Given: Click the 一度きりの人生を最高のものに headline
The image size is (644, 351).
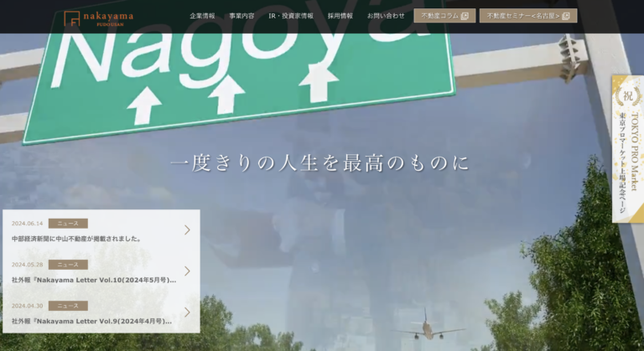Looking at the screenshot, I should pyautogui.click(x=319, y=163).
